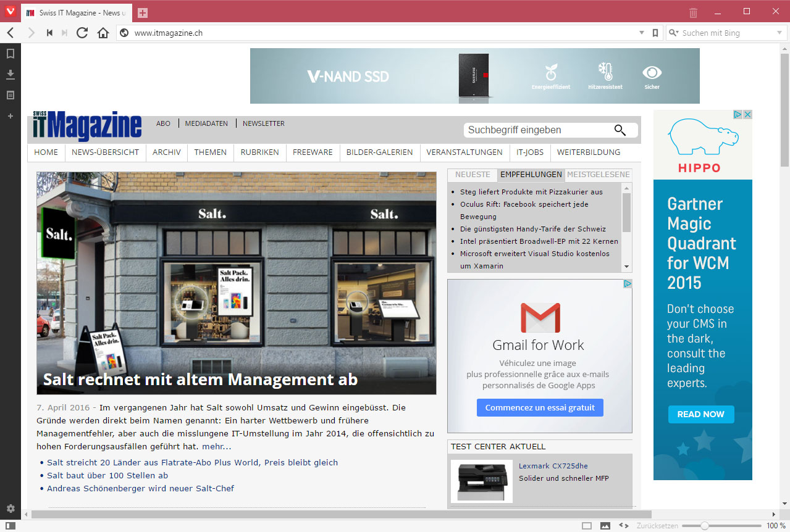Click the zoom slider in status bar
The height and width of the screenshot is (532, 790).
[x=721, y=526]
